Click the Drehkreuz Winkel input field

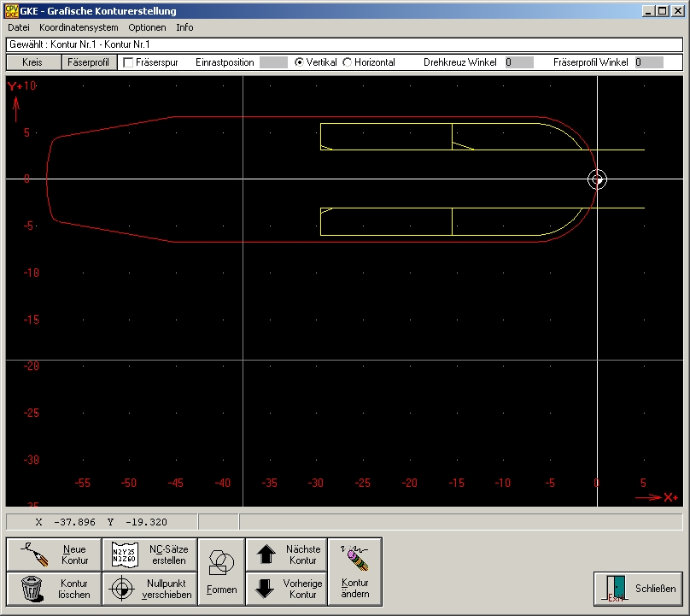[518, 62]
